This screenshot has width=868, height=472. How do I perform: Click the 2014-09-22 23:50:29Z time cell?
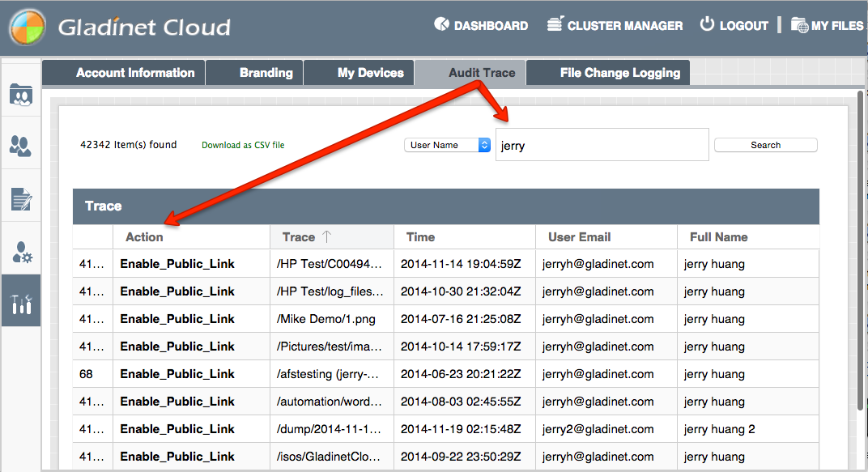[x=465, y=457]
